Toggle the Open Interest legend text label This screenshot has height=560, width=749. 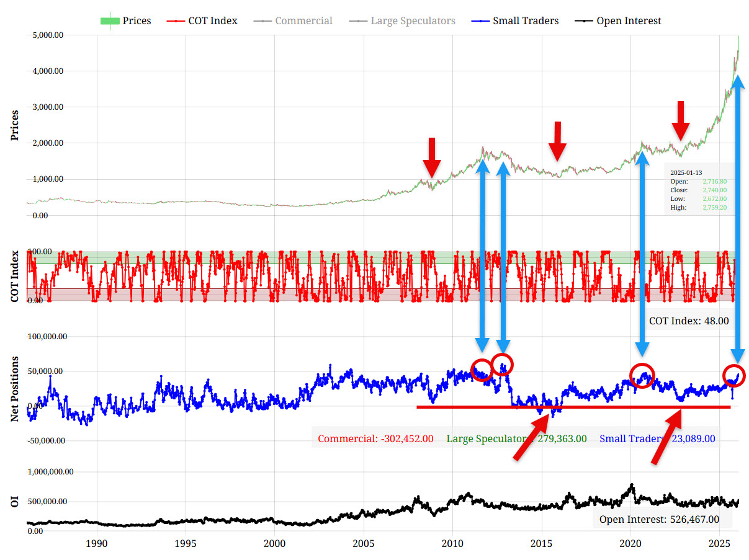(629, 21)
